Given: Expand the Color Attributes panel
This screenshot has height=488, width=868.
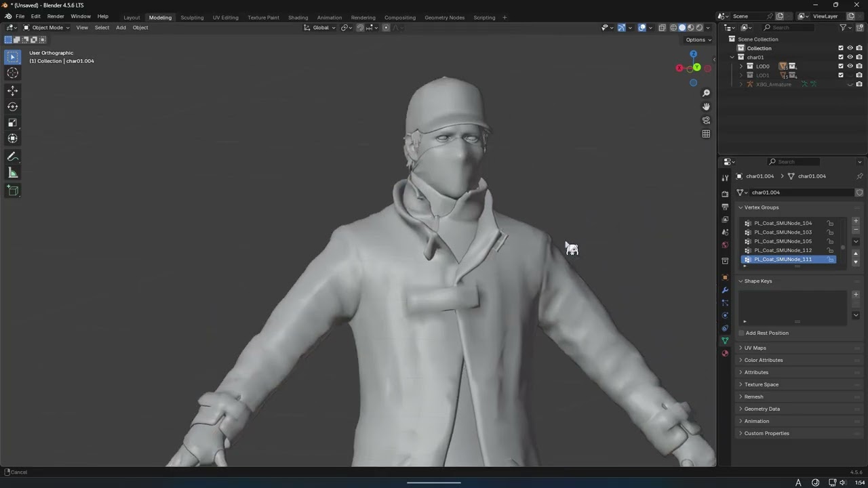Looking at the screenshot, I should tap(763, 360).
